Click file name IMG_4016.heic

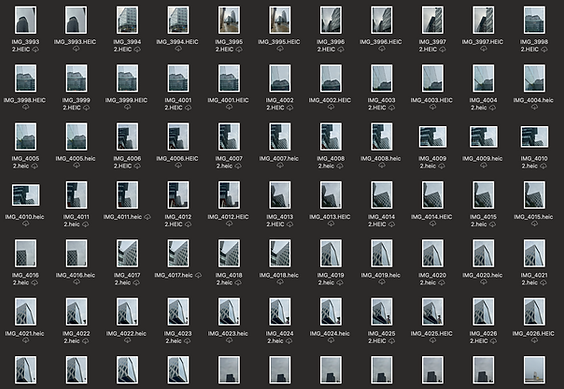coord(76,275)
